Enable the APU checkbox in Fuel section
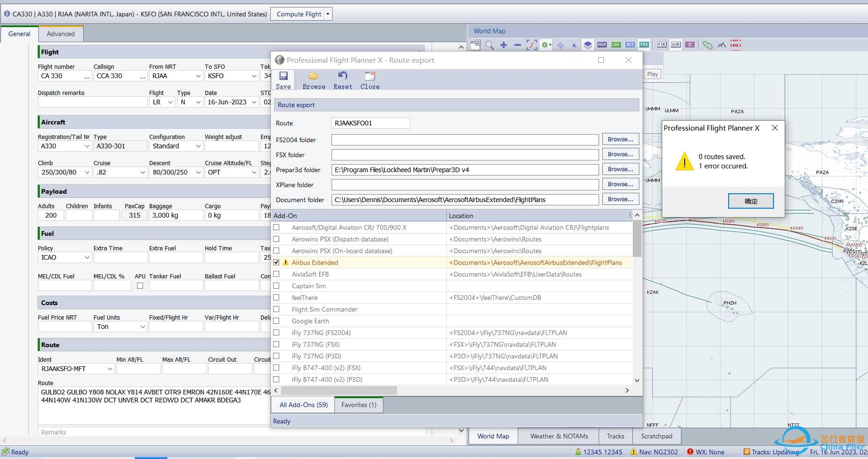 140,286
